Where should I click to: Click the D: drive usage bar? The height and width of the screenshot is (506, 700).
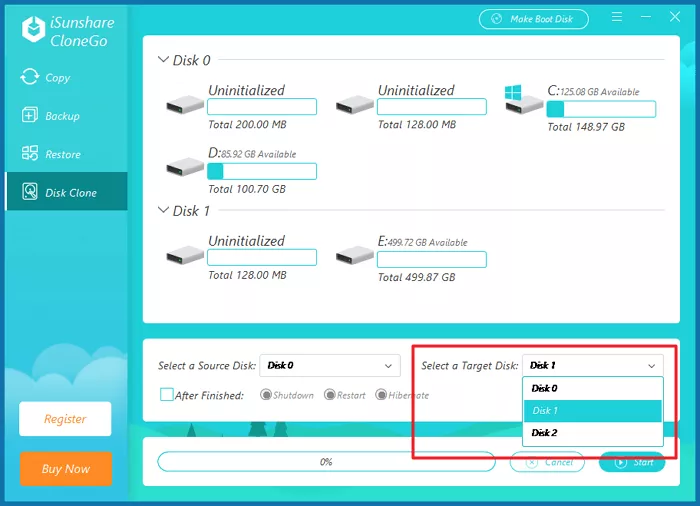coord(262,171)
